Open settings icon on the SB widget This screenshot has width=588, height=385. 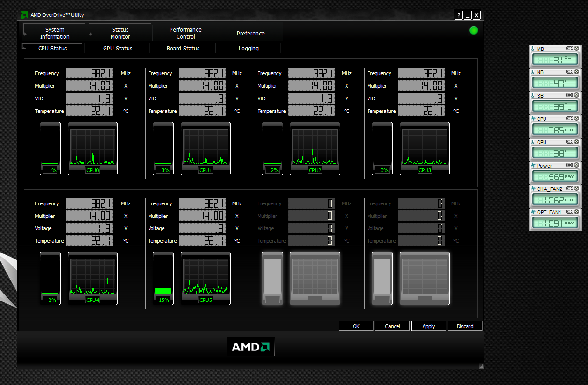[x=569, y=95]
